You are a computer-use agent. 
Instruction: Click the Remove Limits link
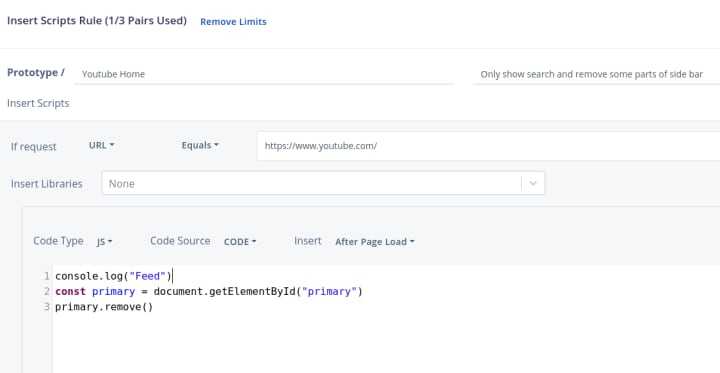coord(233,22)
